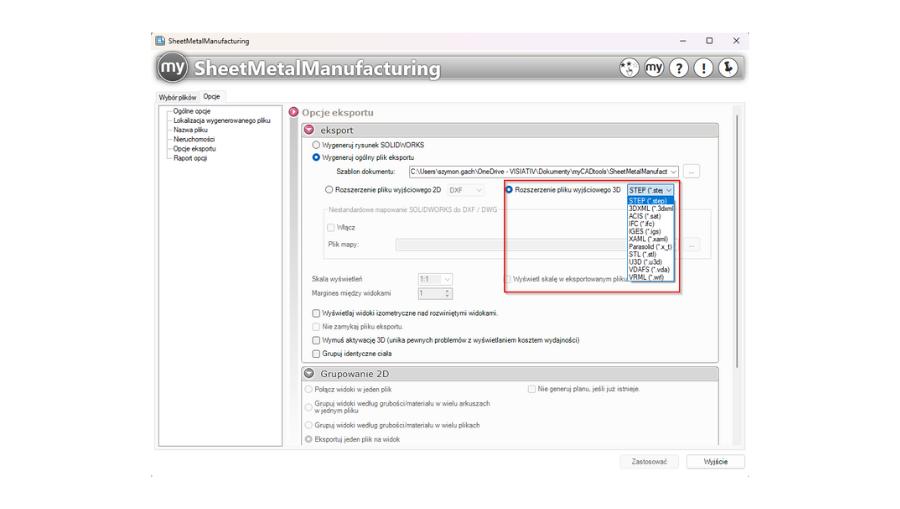Enable the Włącz mapping checkbox
900x509 pixels.
331,228
